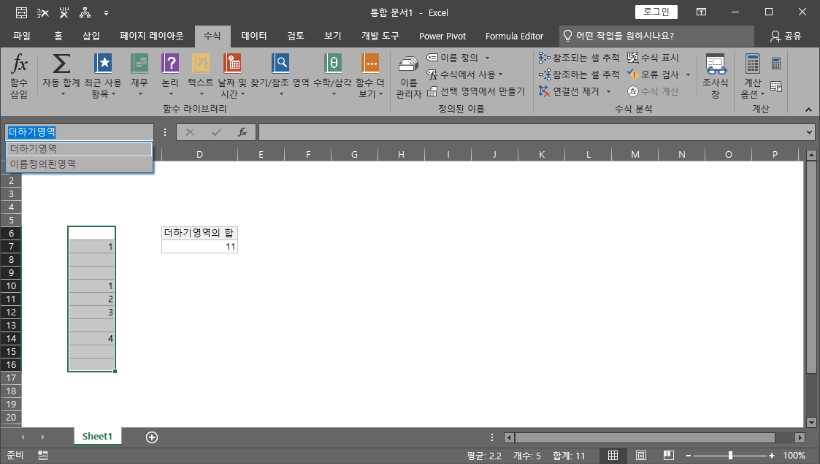Image resolution: width=820 pixels, height=464 pixels.
Task: Switch to the 검토 (Review) tab
Action: tap(295, 36)
